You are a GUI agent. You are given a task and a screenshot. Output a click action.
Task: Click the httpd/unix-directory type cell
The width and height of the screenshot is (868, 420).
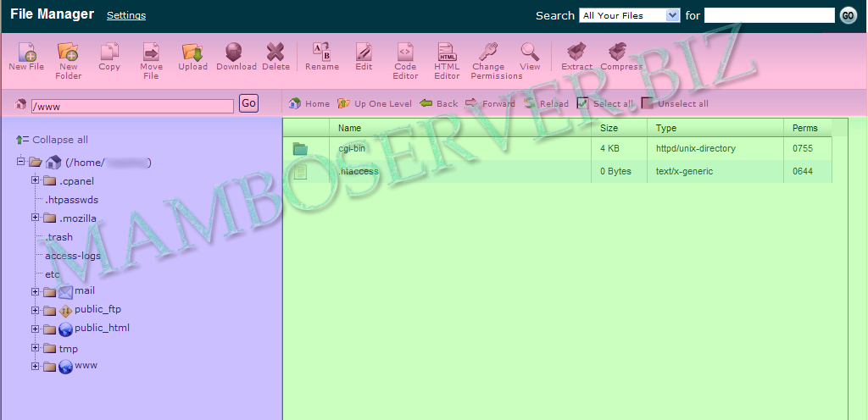click(695, 149)
